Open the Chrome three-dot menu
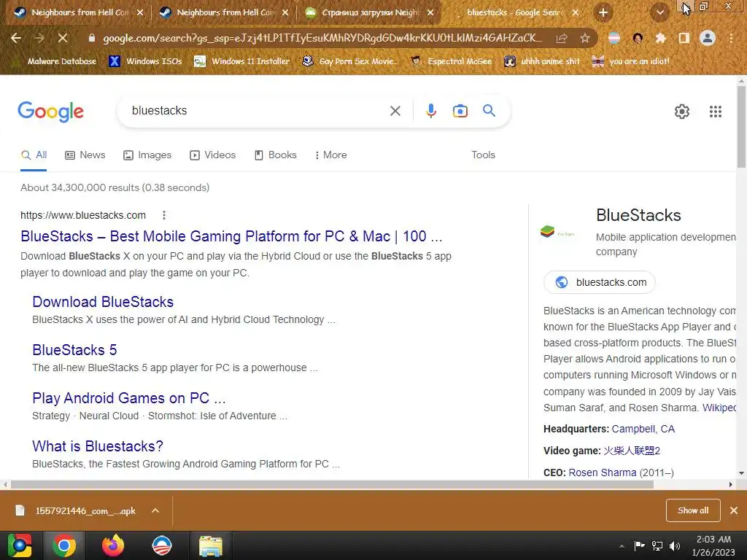747x560 pixels. point(731,38)
